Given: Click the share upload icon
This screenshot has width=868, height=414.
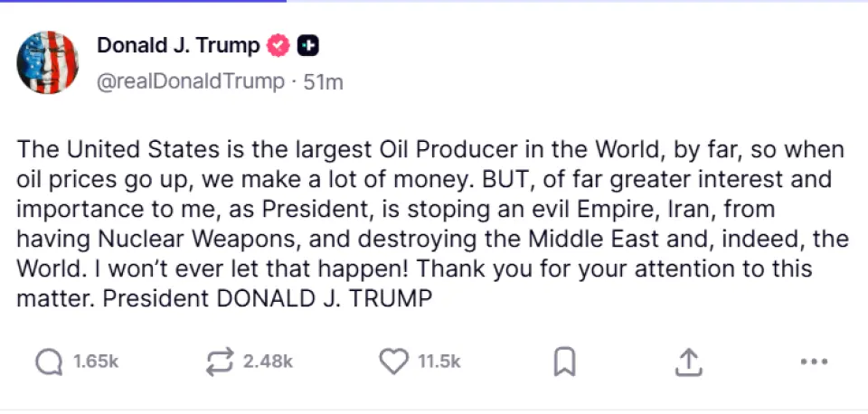Looking at the screenshot, I should tap(689, 362).
